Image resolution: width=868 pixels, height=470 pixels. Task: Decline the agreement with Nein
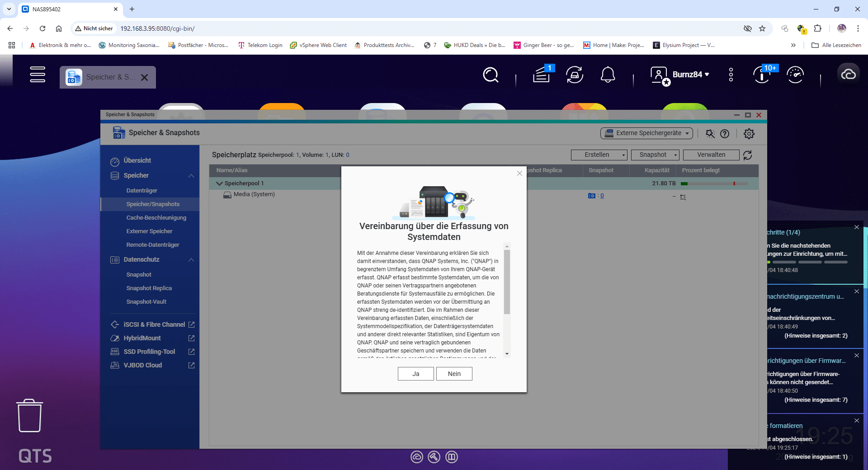pyautogui.click(x=454, y=374)
